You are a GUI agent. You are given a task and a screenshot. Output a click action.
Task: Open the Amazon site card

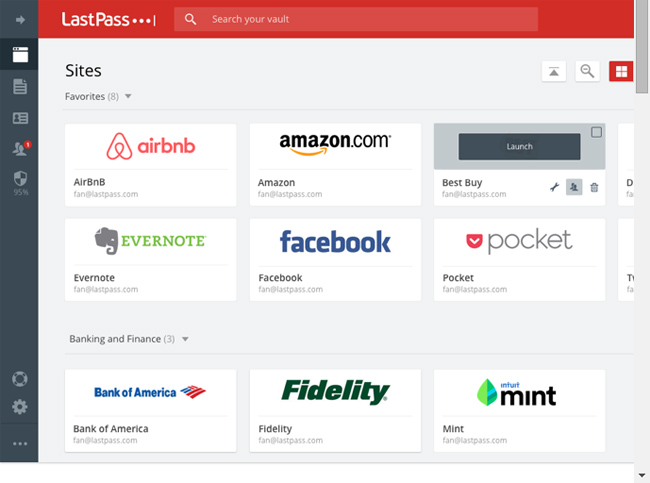(335, 165)
